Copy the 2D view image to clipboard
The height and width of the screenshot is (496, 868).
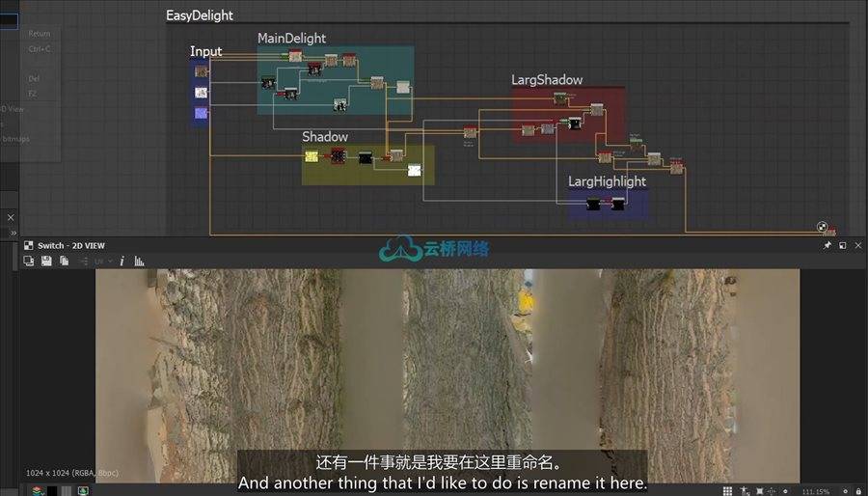[65, 261]
